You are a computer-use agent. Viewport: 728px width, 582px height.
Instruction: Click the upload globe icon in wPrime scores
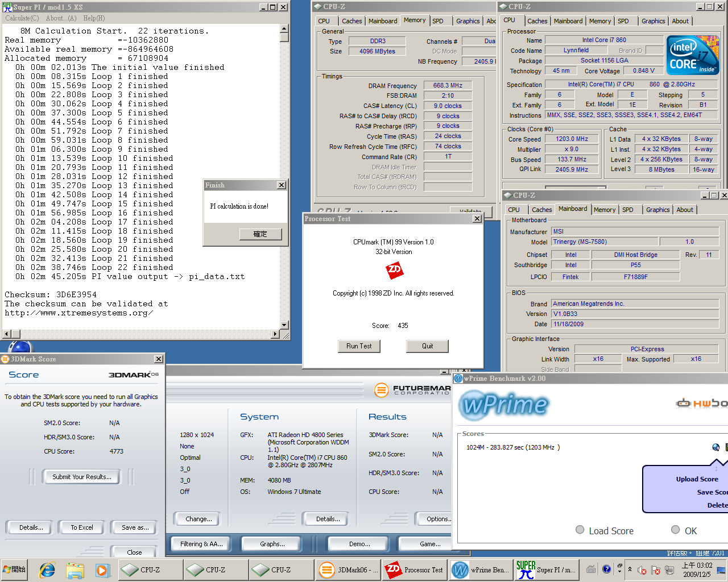click(715, 447)
